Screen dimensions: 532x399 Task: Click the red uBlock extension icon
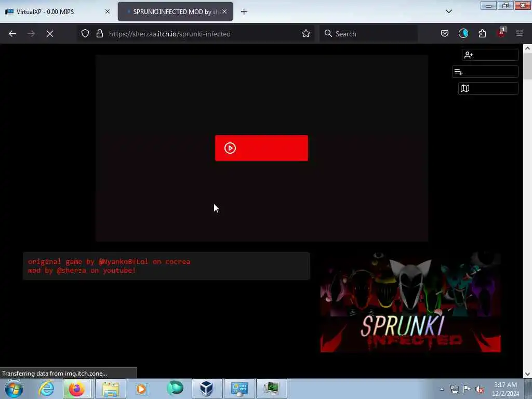(x=501, y=33)
